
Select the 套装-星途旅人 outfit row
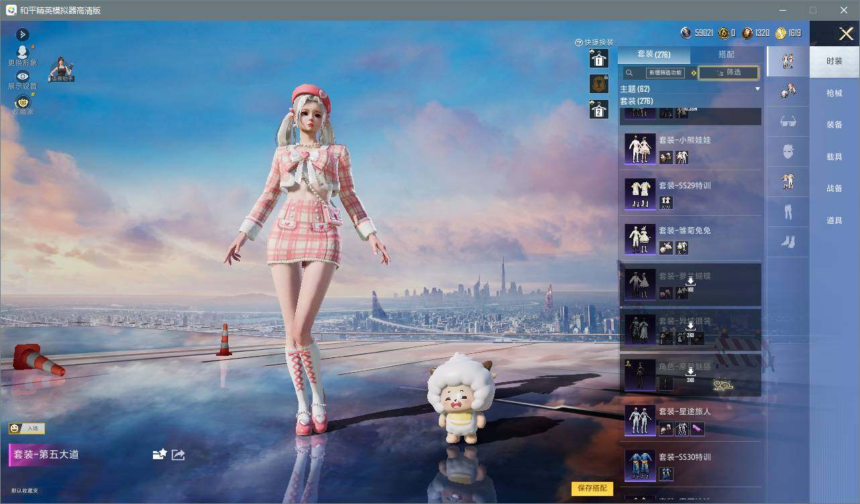[690, 420]
